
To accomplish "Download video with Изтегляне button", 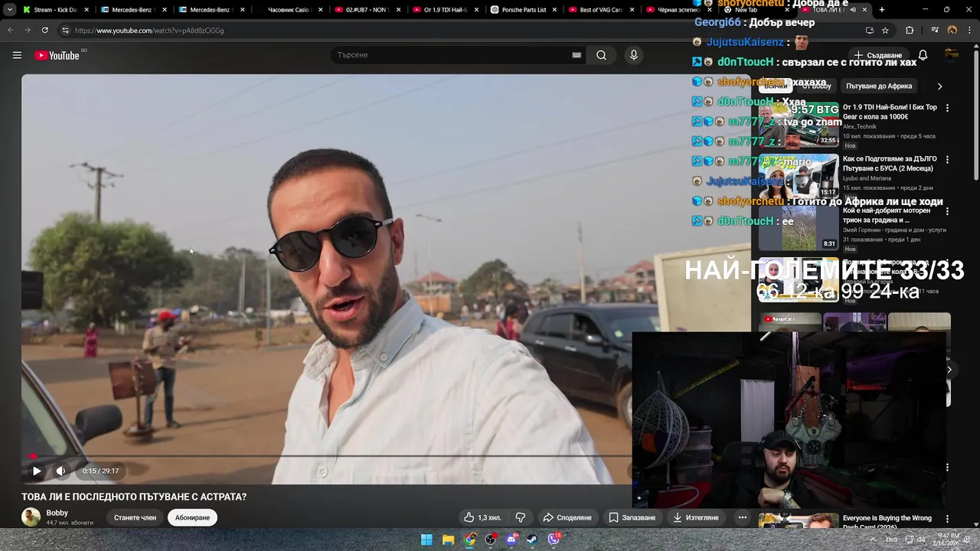I will pyautogui.click(x=696, y=517).
